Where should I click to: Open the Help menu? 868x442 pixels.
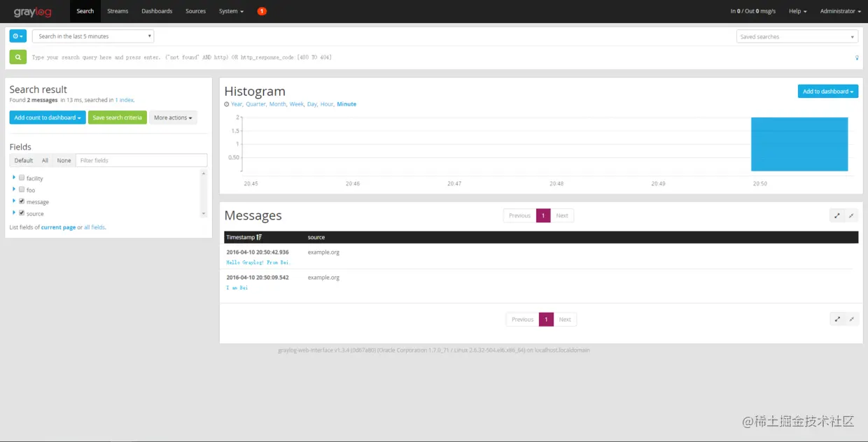point(798,11)
